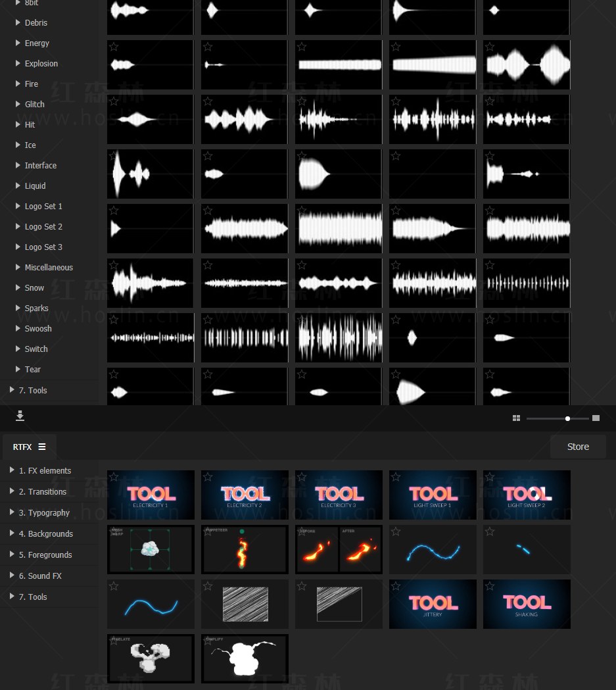This screenshot has width=616, height=690.
Task: Expand the Debris folder arrow
Action: (18, 22)
